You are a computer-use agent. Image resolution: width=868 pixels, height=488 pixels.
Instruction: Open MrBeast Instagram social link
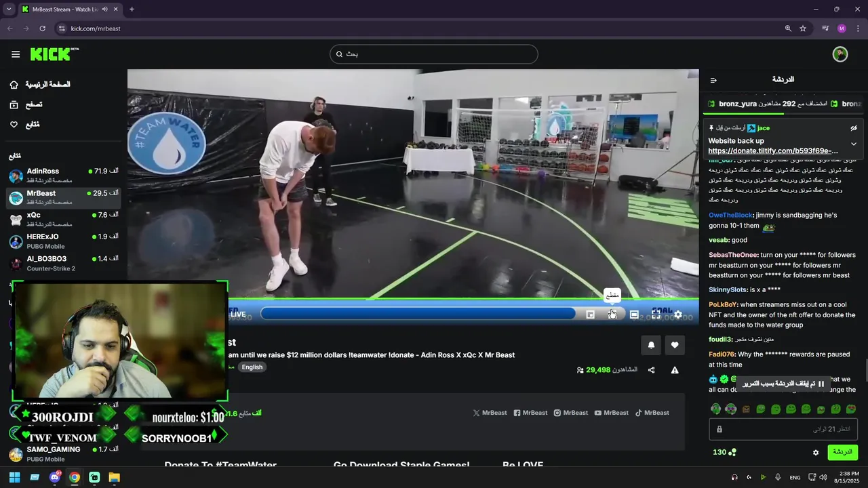point(571,413)
